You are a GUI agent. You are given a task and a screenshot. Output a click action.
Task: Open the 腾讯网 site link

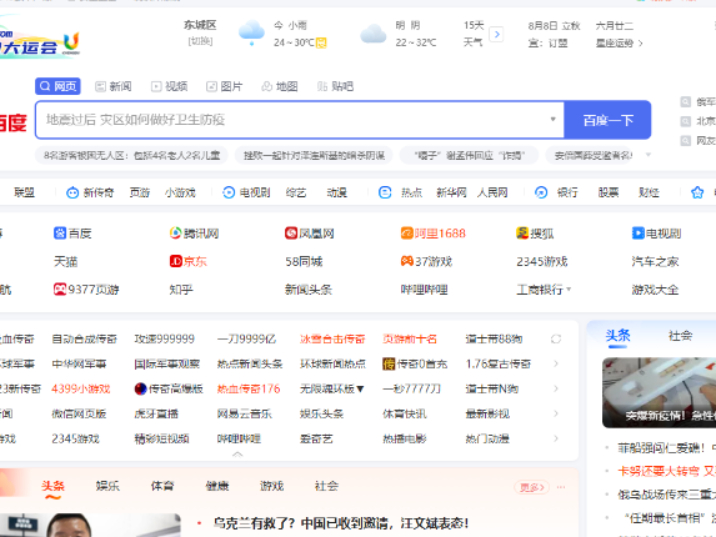pyautogui.click(x=194, y=233)
